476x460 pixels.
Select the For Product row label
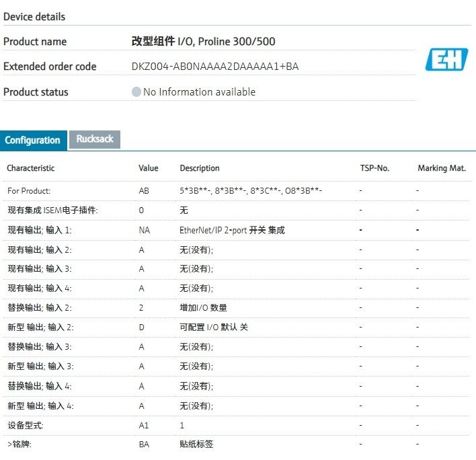29,191
